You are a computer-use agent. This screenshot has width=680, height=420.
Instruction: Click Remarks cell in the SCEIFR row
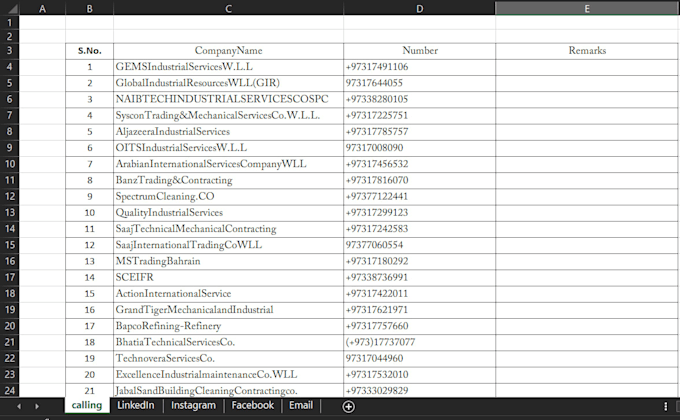pyautogui.click(x=587, y=277)
